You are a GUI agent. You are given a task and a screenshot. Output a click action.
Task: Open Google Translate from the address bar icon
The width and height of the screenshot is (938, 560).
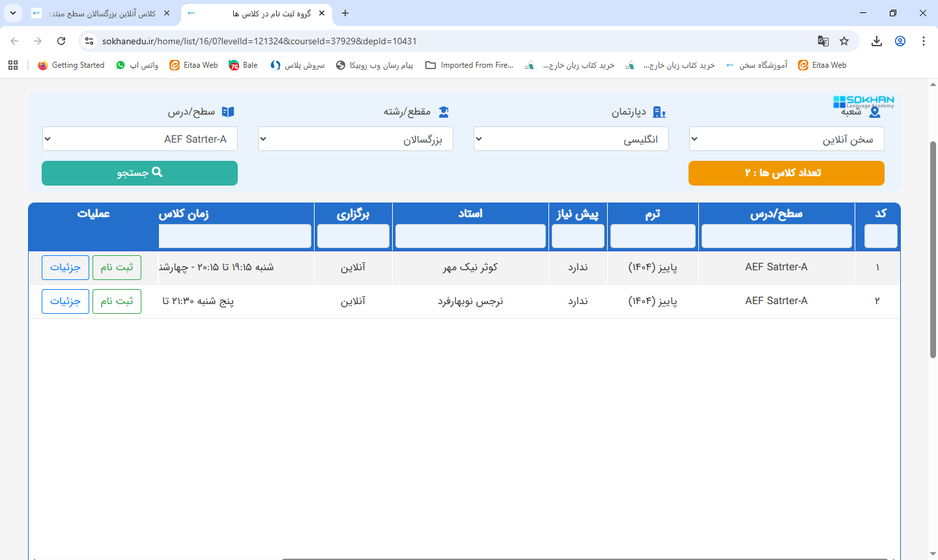tap(823, 40)
